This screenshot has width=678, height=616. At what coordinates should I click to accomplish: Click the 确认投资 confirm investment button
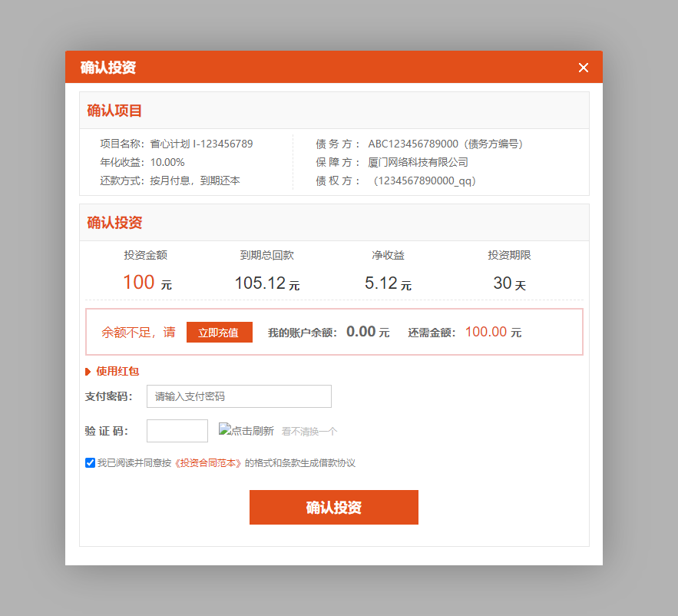333,507
